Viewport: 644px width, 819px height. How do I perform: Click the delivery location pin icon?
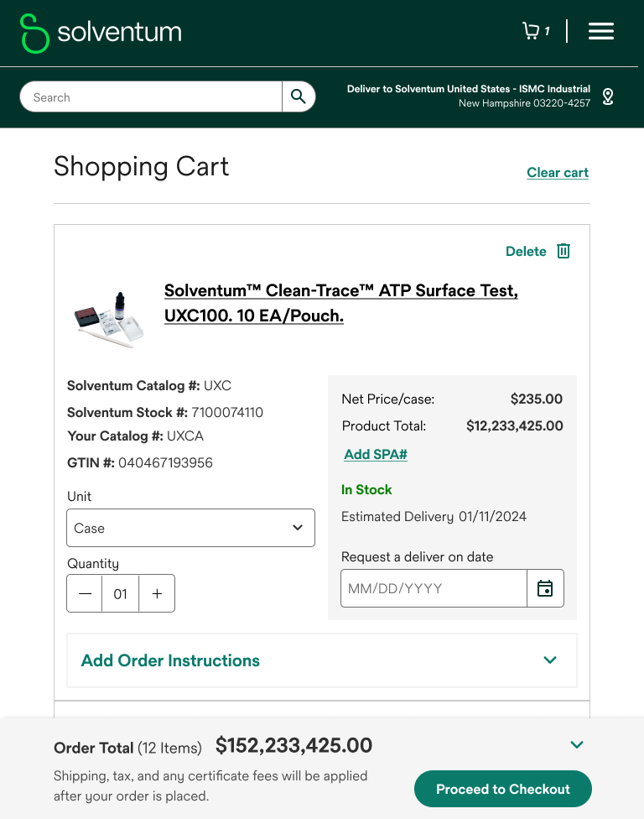[608, 97]
